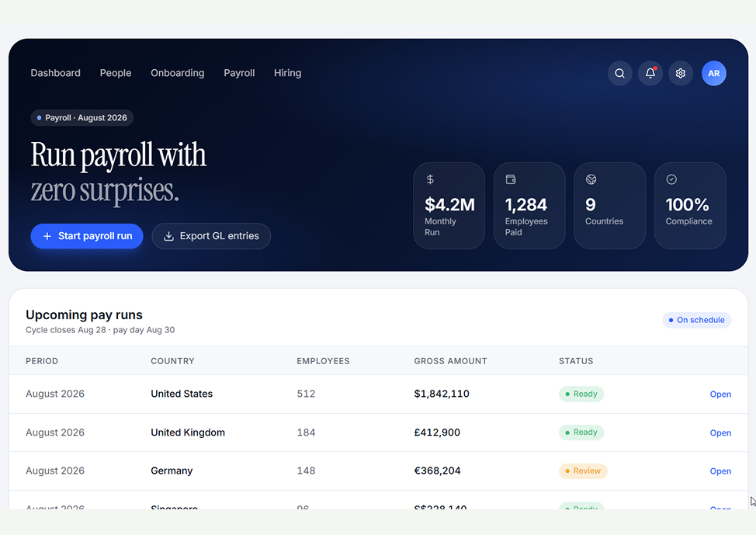Select the 100% Compliance value
Image resolution: width=756 pixels, height=535 pixels.
(x=688, y=205)
